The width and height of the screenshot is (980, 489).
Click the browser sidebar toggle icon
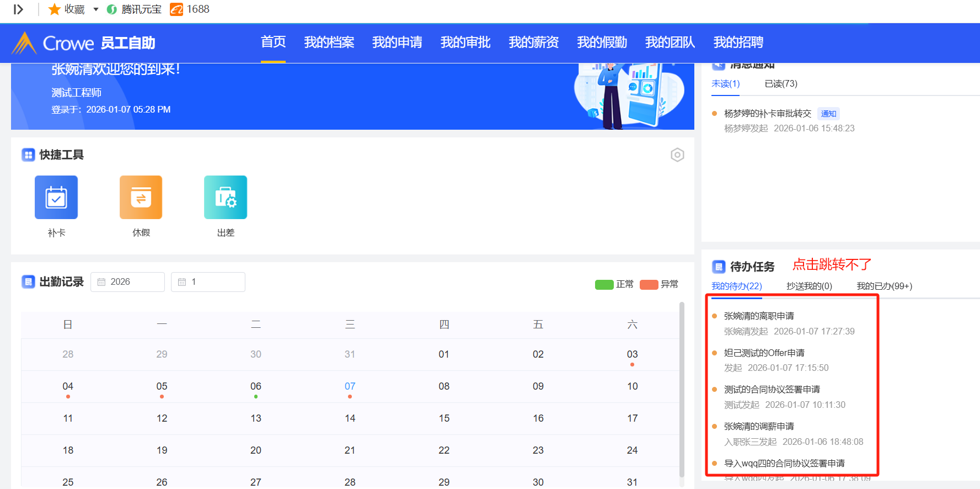click(18, 9)
